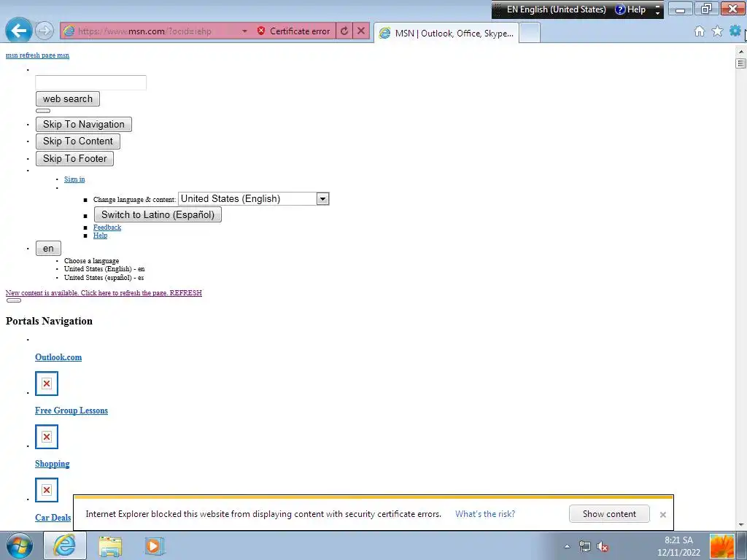This screenshot has height=560, width=747.
Task: Click small empty button below REFRESH link
Action: coord(14,300)
